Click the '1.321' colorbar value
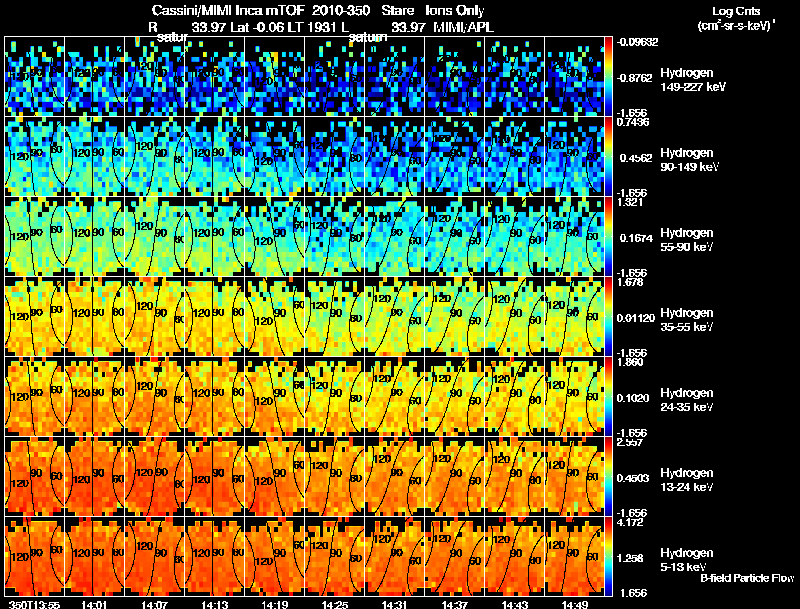800x609 pixels. pos(630,202)
